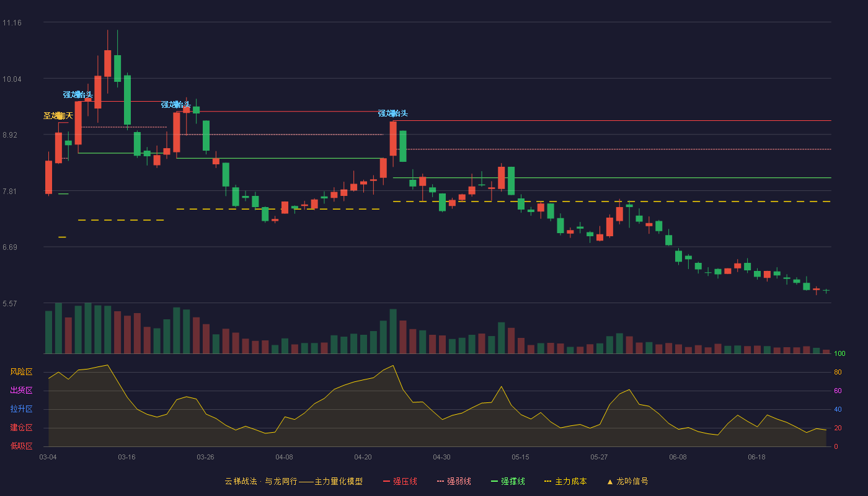Click the 11.16 price axis label
This screenshot has height=496, width=868.
coord(12,23)
